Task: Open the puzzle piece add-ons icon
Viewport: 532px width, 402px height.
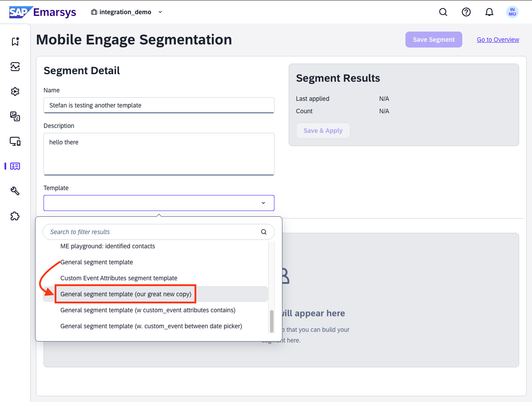Action: point(15,216)
